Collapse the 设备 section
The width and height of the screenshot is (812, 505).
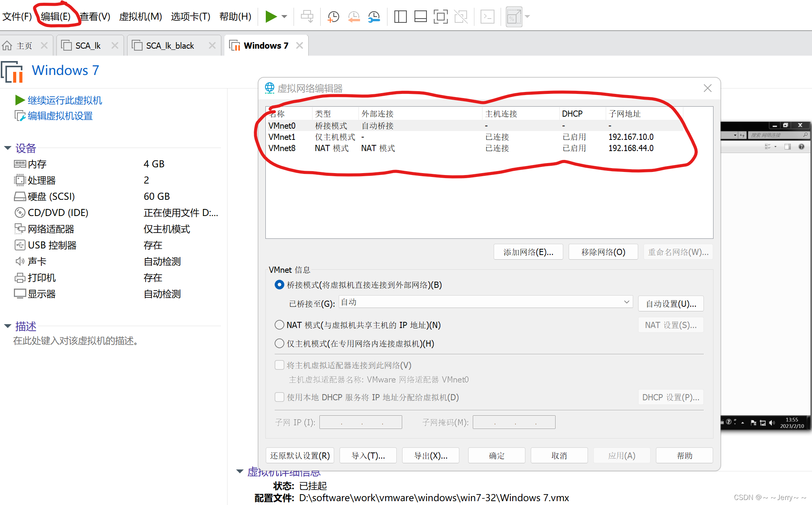tap(7, 148)
